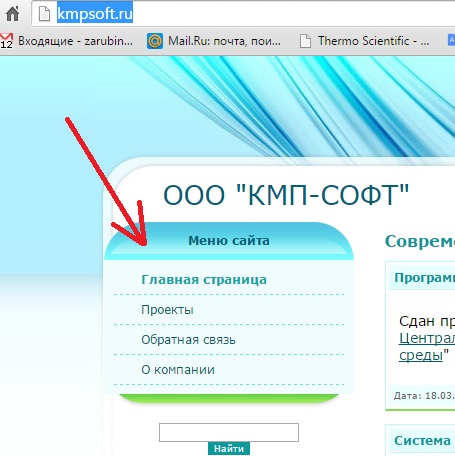The height and width of the screenshot is (456, 455).
Task: Open Обратная связь menu item
Action: (x=188, y=340)
